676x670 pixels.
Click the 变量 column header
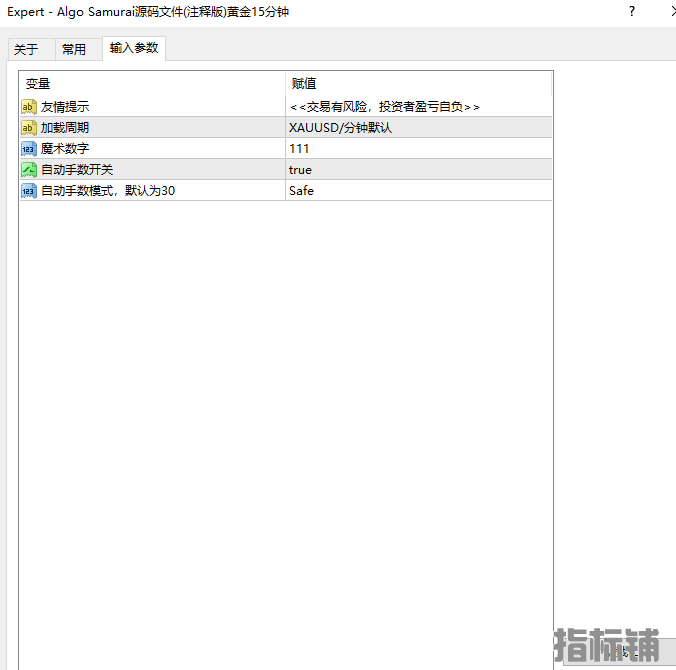(x=152, y=84)
